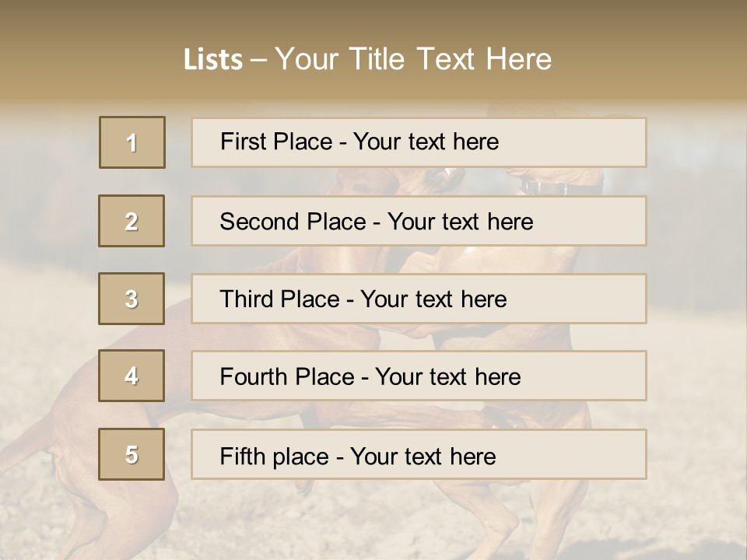Click the number 1 box
The height and width of the screenshot is (560, 747).
[x=132, y=142]
